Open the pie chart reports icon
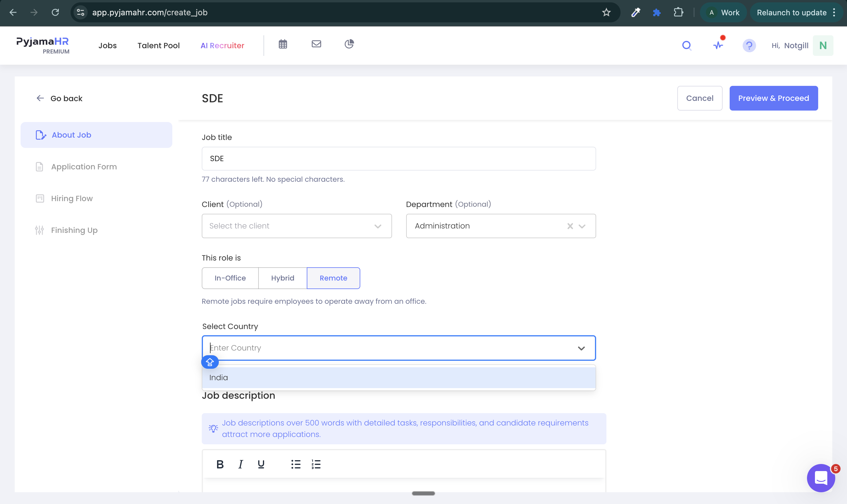The height and width of the screenshot is (504, 847). [x=349, y=44]
